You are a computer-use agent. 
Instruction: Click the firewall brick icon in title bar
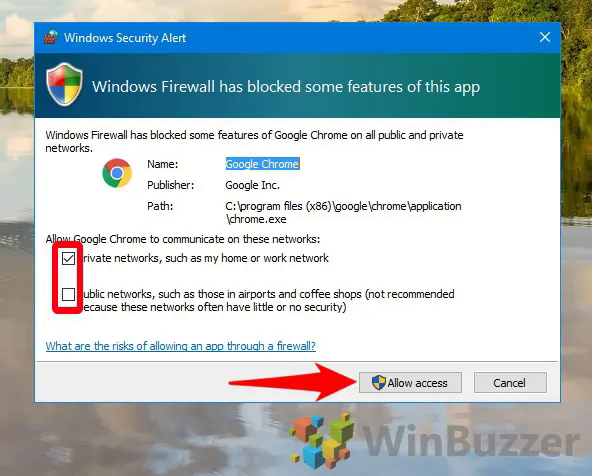tap(51, 37)
